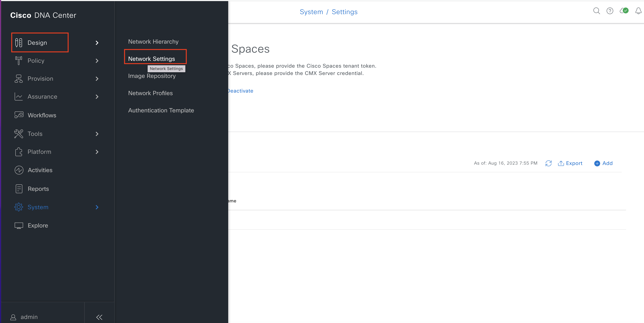The height and width of the screenshot is (323, 644).
Task: Click the Deactivate link
Action: pos(240,91)
